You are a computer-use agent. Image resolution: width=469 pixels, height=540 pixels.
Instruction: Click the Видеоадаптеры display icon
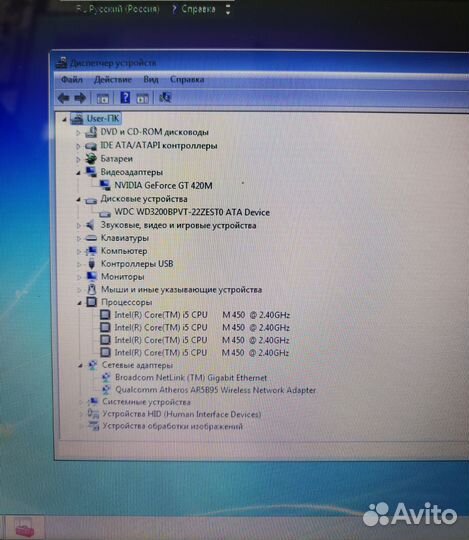click(91, 172)
